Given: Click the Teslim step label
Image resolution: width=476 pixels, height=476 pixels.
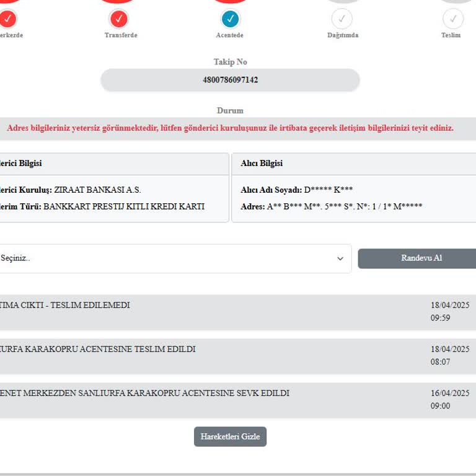Looking at the screenshot, I should pos(451,35).
